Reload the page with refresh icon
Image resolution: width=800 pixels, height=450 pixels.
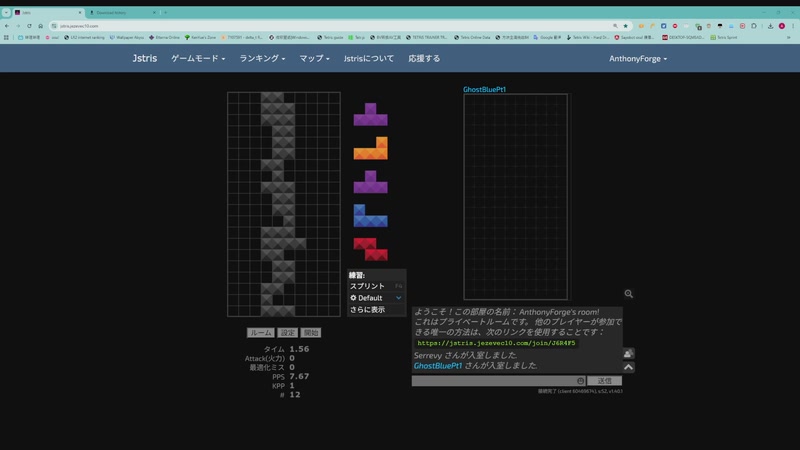click(29, 26)
